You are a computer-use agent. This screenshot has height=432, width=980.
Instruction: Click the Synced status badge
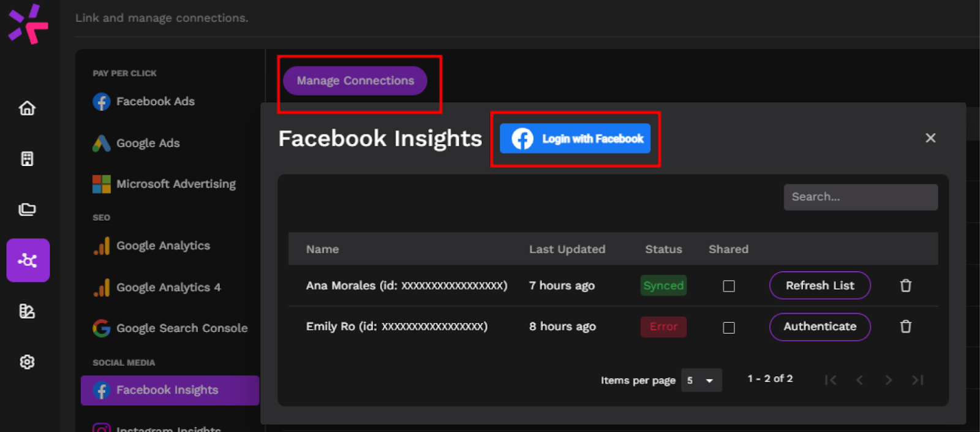663,286
